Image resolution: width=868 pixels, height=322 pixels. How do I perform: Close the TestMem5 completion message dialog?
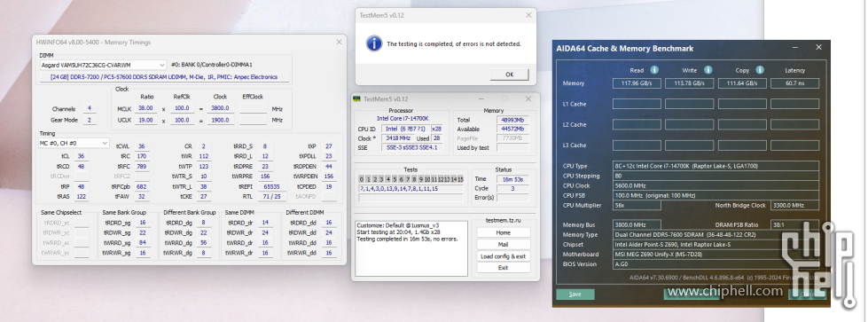point(528,15)
